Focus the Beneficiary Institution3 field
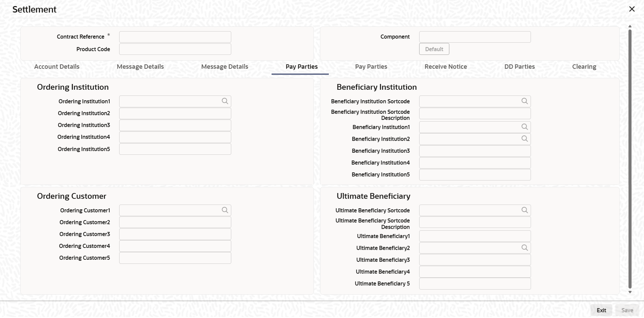The width and height of the screenshot is (644, 318). (x=475, y=151)
